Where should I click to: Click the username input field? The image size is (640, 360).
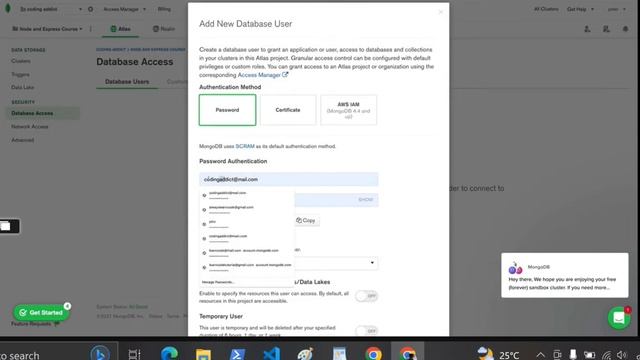[289, 179]
